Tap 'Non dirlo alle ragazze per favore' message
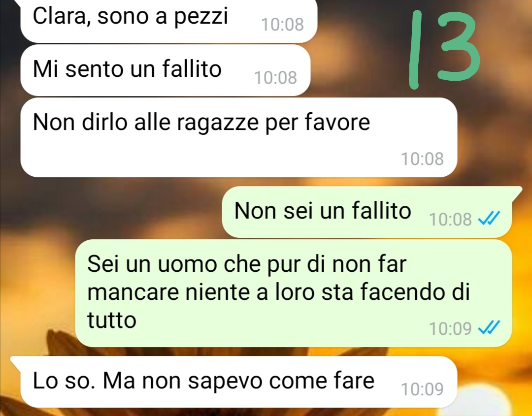This screenshot has height=416, width=532. [x=238, y=137]
